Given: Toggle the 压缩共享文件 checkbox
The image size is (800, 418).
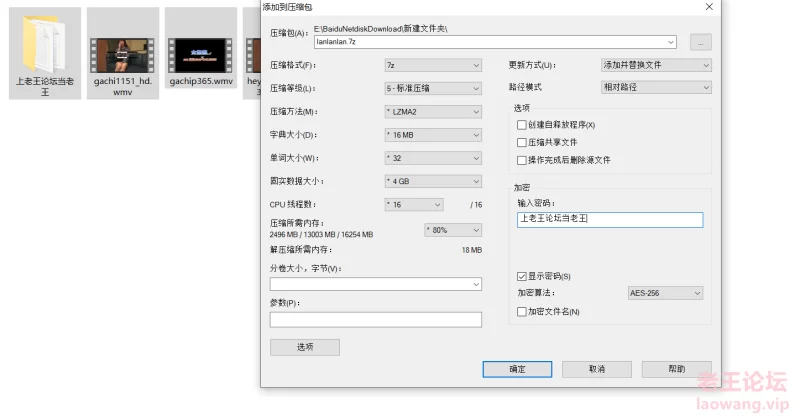Looking at the screenshot, I should pyautogui.click(x=521, y=142).
